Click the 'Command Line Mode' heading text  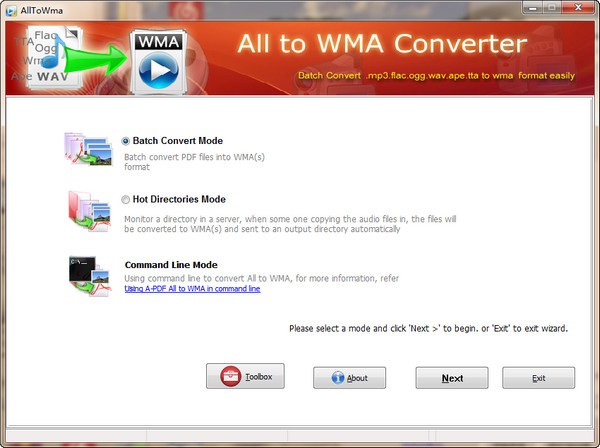[x=171, y=265]
